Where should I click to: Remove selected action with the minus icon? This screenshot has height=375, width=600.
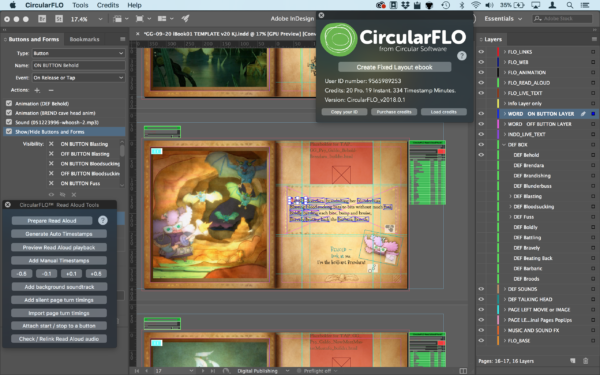51,90
